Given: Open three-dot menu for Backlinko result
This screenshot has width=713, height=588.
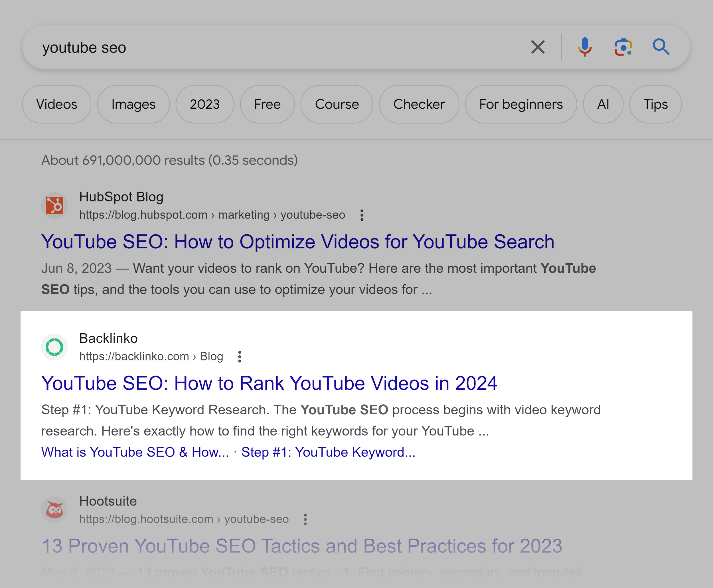Looking at the screenshot, I should pos(240,357).
